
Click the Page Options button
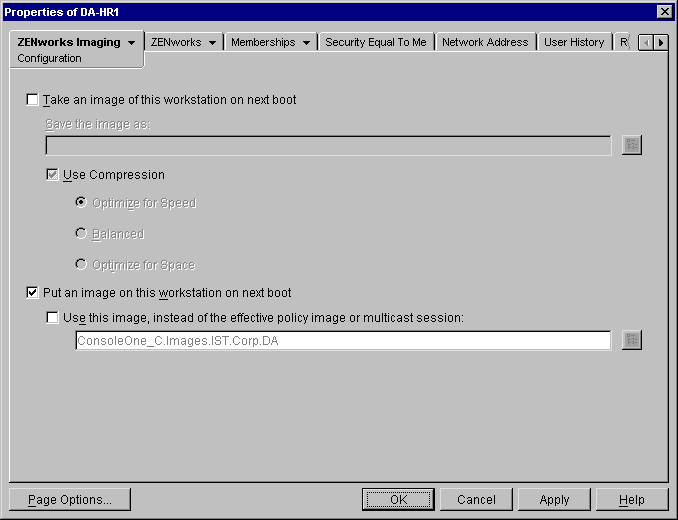click(x=70, y=500)
